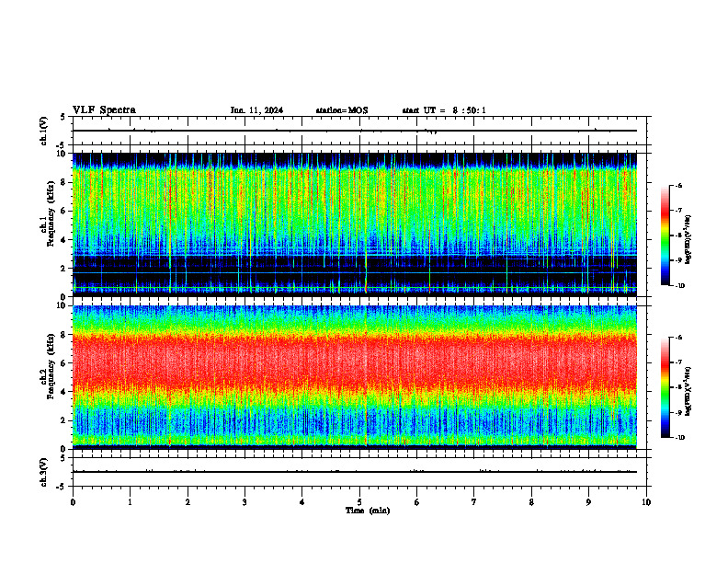
Task: Click inside the ch.1 spectrogram panel
Action: tap(354, 224)
